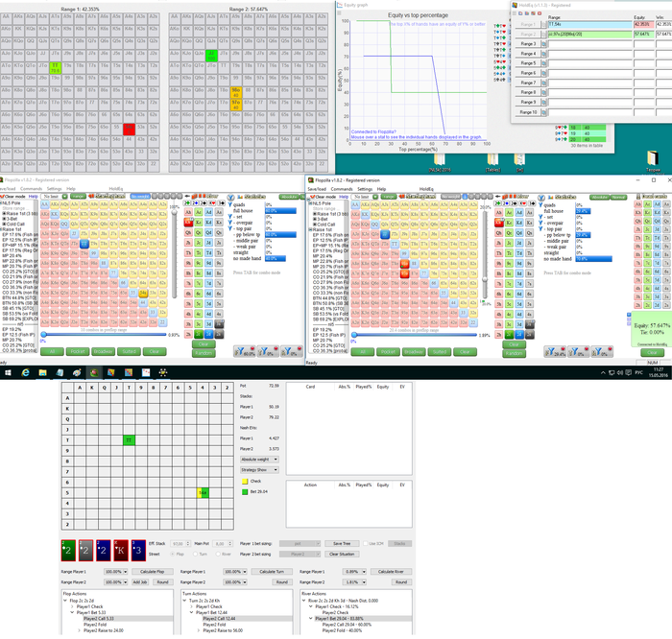Toggle the Normal button in right Flopzilla

(x=618, y=197)
